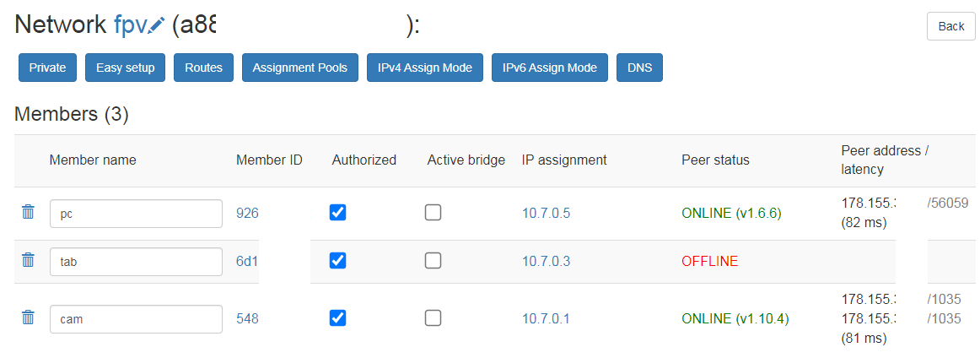Focus the cam member name field
The image size is (980, 358).
137,319
